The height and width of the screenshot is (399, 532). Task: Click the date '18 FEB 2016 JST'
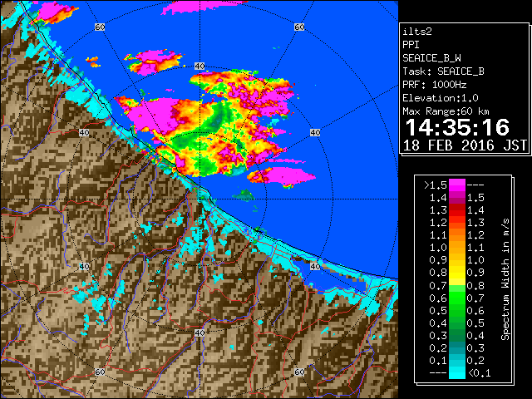465,145
